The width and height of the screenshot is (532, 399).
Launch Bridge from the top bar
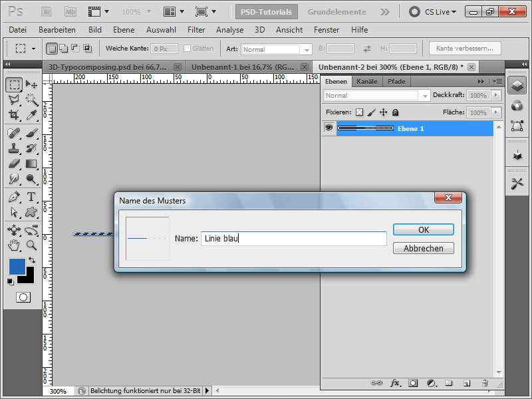pos(47,12)
